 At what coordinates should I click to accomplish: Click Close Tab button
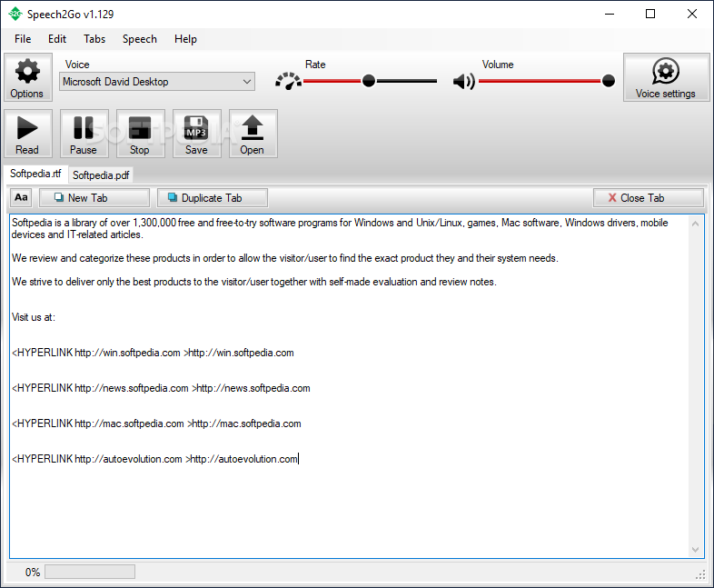pos(649,198)
